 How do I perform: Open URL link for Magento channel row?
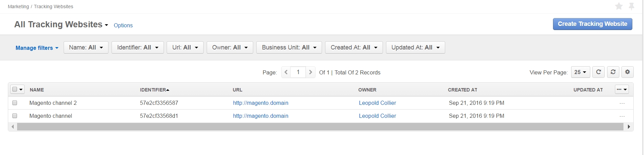click(261, 116)
